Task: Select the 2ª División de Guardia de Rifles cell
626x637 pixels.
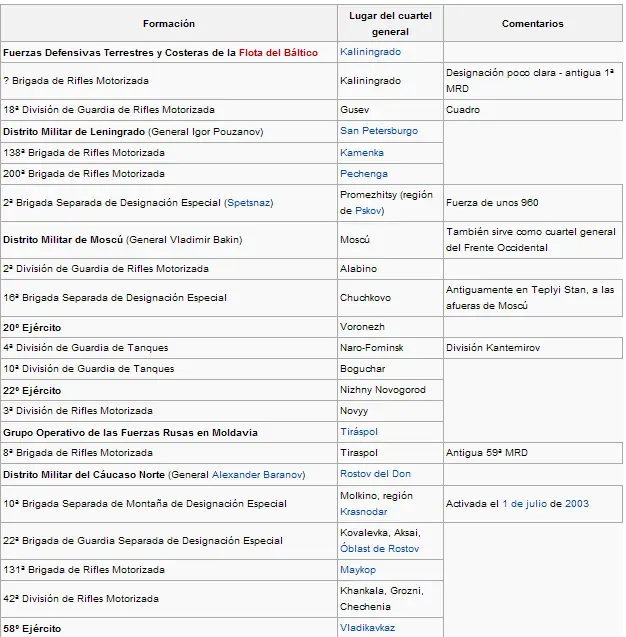Action: tap(169, 269)
